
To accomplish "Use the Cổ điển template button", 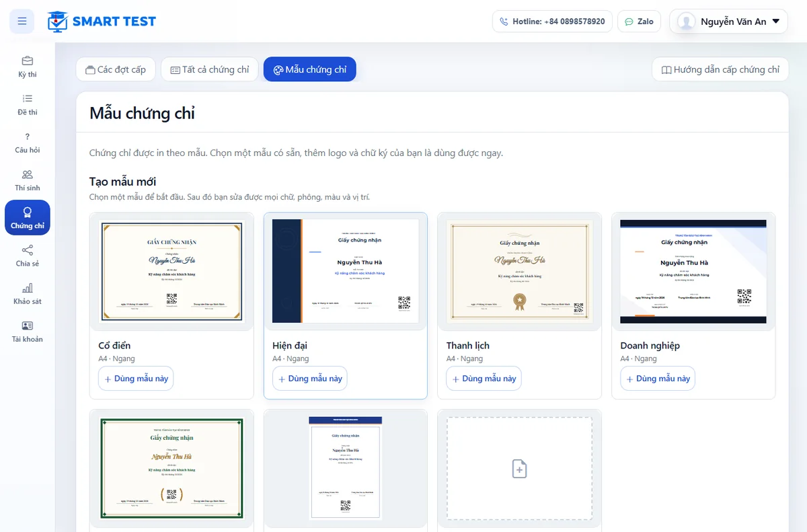I will 136,379.
